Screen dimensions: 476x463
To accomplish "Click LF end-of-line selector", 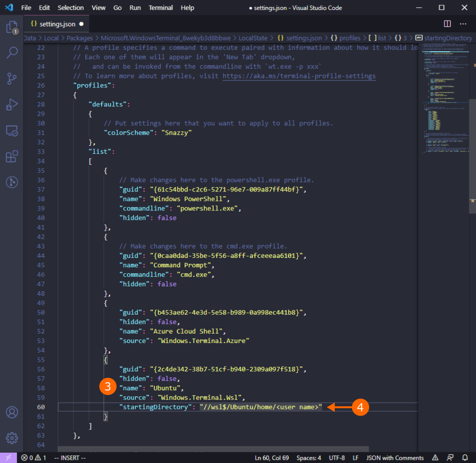I will [356, 457].
